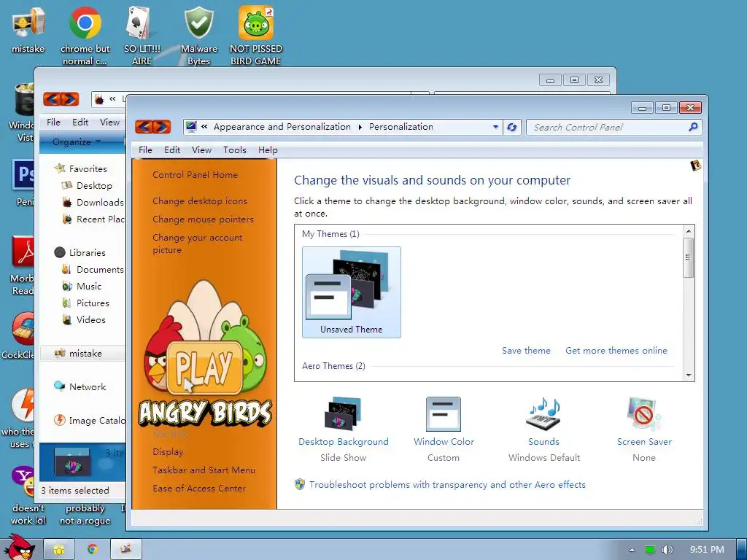Click forward arrow in Explorer window behind
Screen dimensions: 747x560
(69, 99)
